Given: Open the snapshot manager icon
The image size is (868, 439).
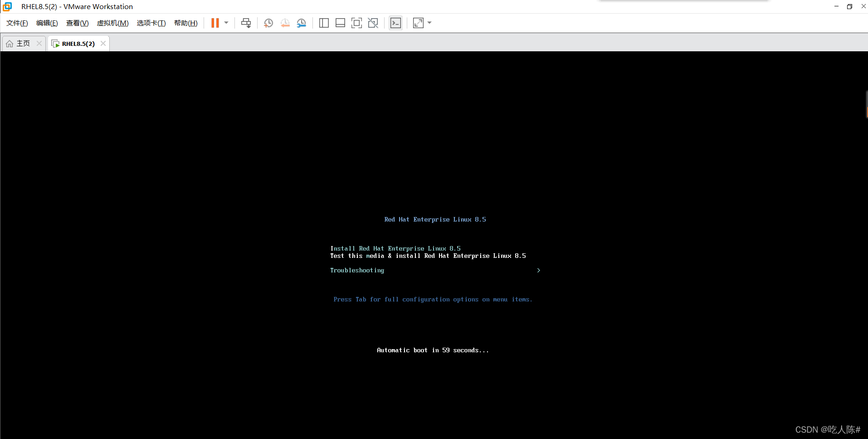Looking at the screenshot, I should coord(302,23).
